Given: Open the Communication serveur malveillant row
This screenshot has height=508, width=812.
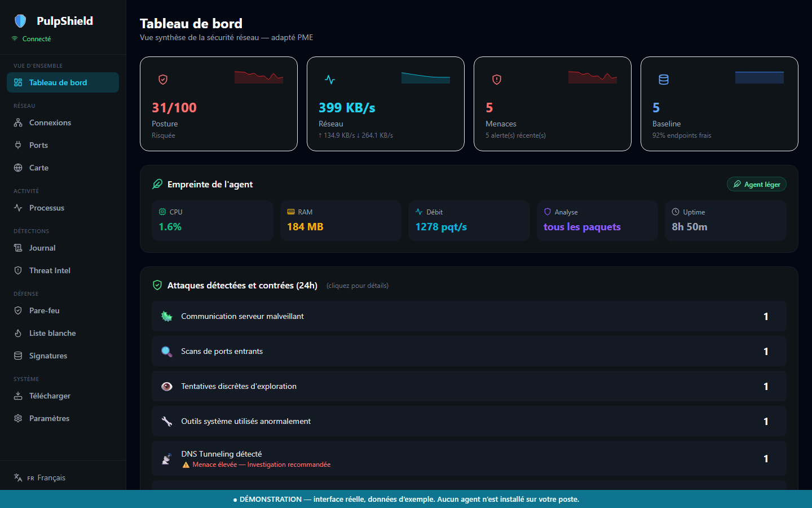Looking at the screenshot, I should tap(469, 316).
